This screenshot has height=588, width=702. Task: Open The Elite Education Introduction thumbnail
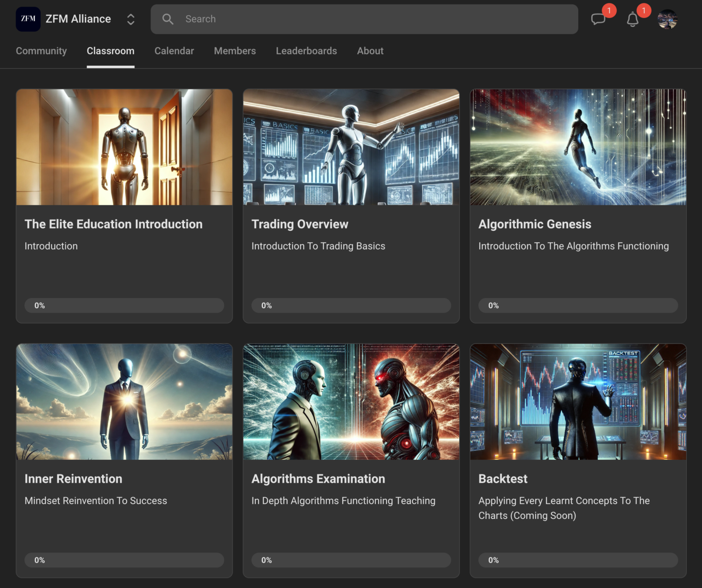point(124,147)
